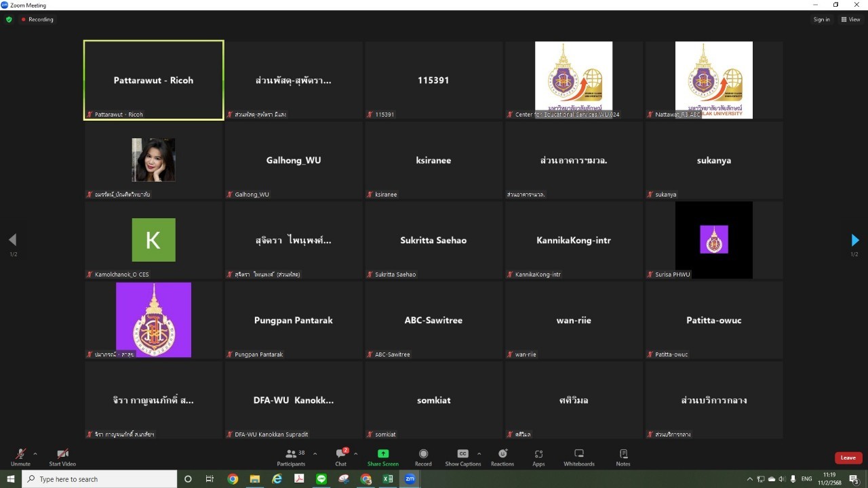Select the Pattarawut - Ricoh participant tile
868x488 pixels.
[x=153, y=80]
